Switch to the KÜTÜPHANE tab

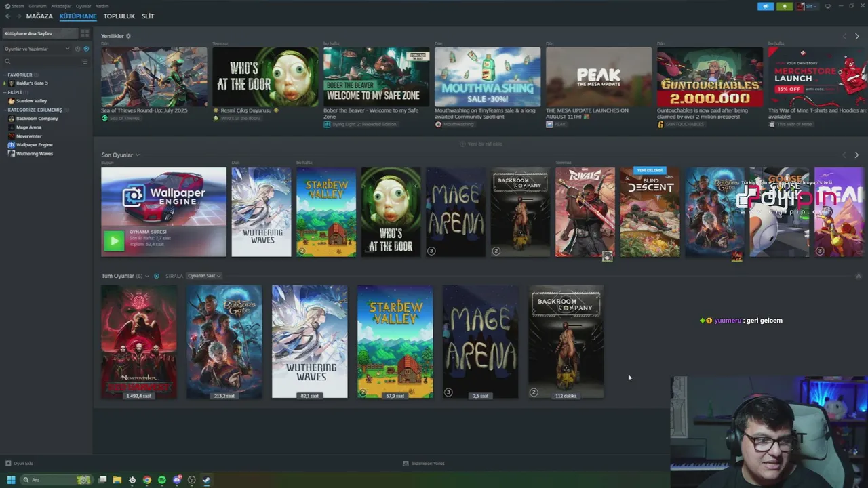78,16
